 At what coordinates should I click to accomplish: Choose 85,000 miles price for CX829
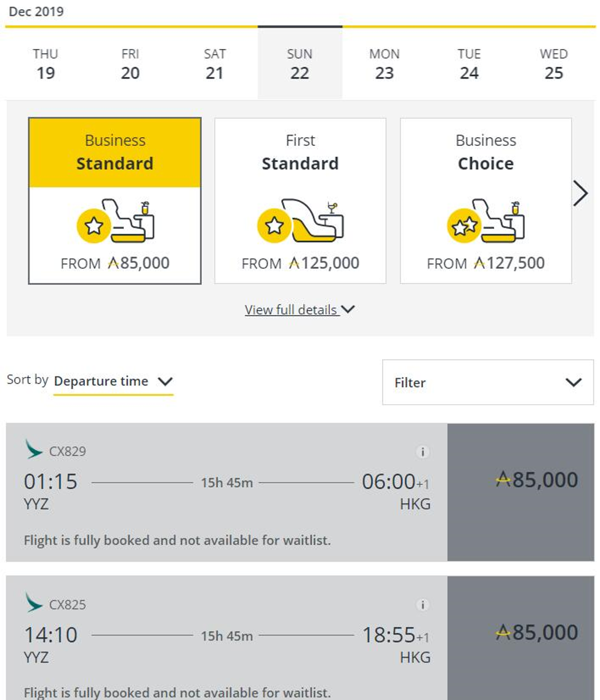point(521,493)
